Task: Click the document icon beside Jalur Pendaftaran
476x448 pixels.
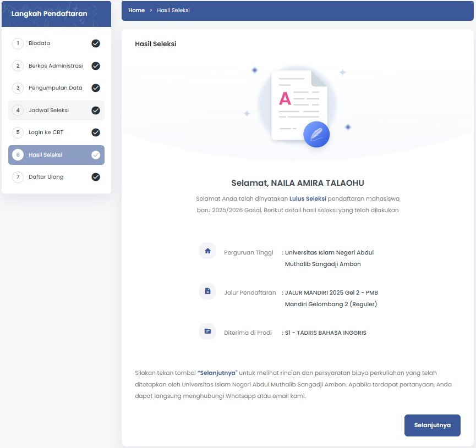Action: coord(207,291)
